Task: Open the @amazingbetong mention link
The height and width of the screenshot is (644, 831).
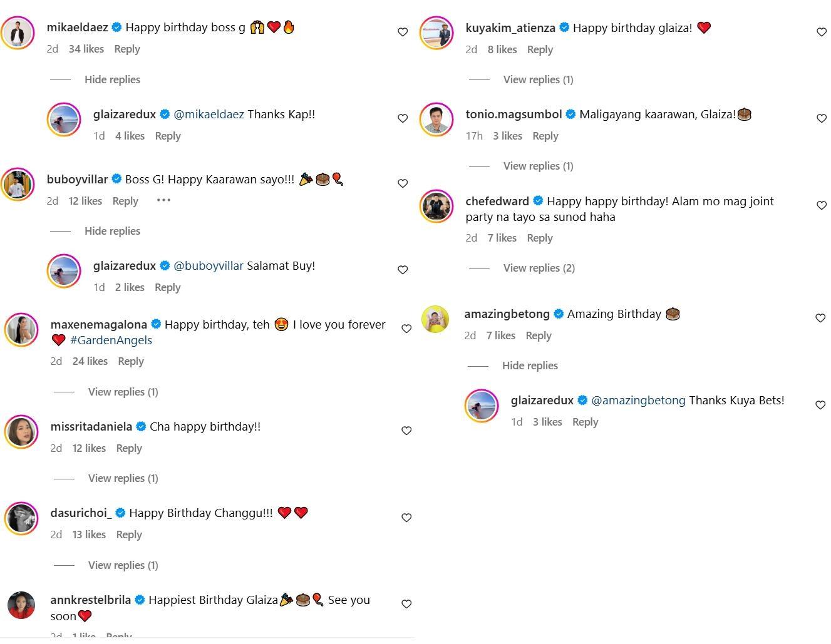Action: [x=638, y=400]
